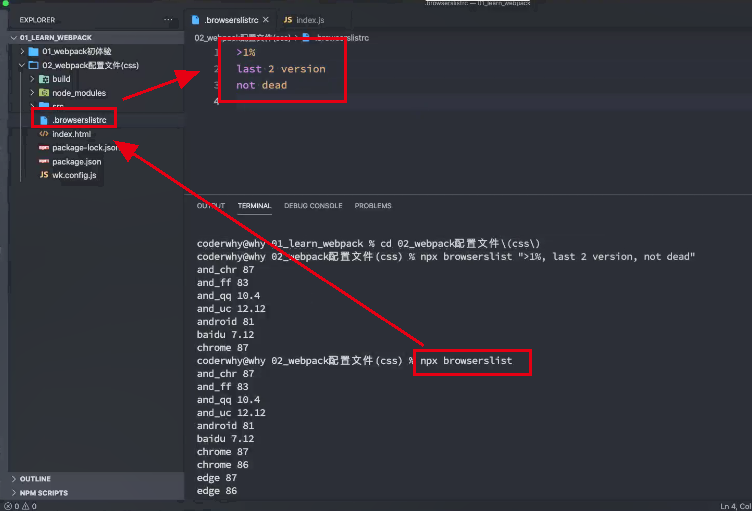752x511 pixels.
Task: Select the .browserslistrc editor tab
Action: [x=232, y=20]
